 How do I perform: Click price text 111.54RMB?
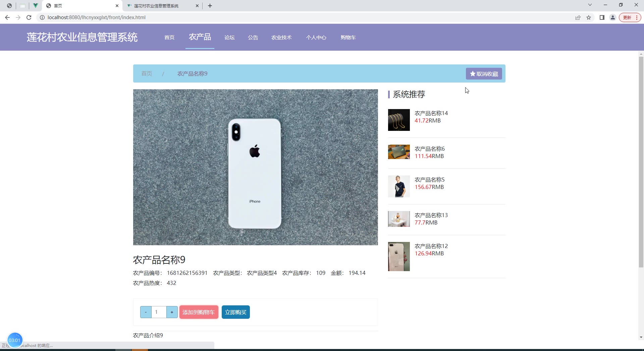pos(429,156)
